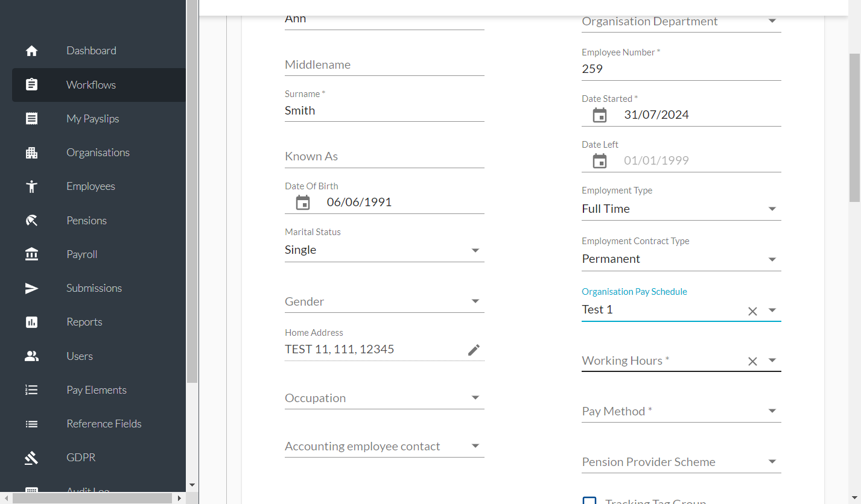Click the Reports chart icon
Image resolution: width=861 pixels, height=504 pixels.
coord(32,322)
